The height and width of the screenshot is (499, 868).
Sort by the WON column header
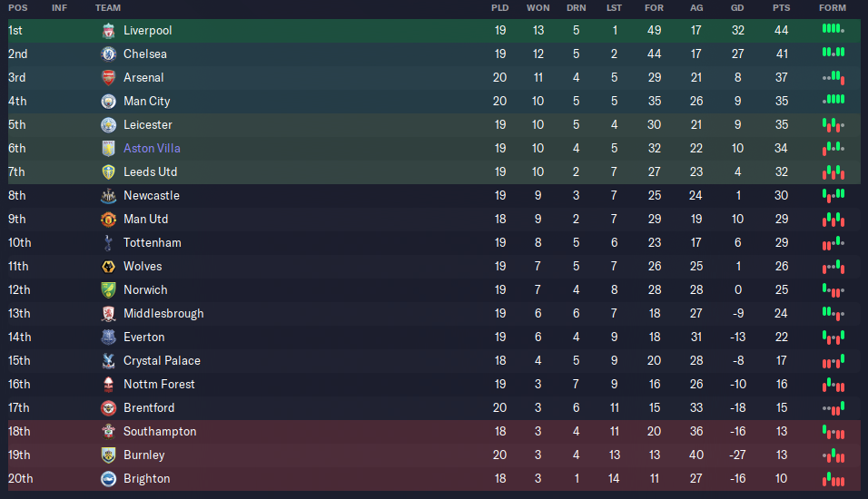(538, 8)
